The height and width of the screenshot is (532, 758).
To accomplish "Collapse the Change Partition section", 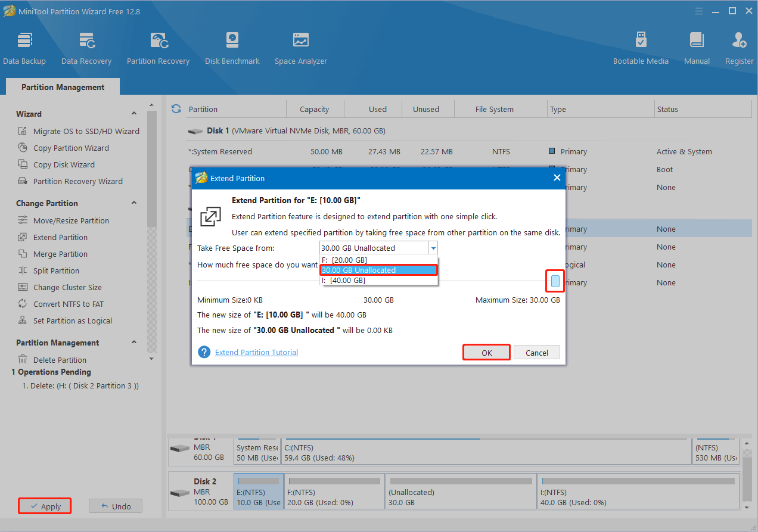I will 134,203.
